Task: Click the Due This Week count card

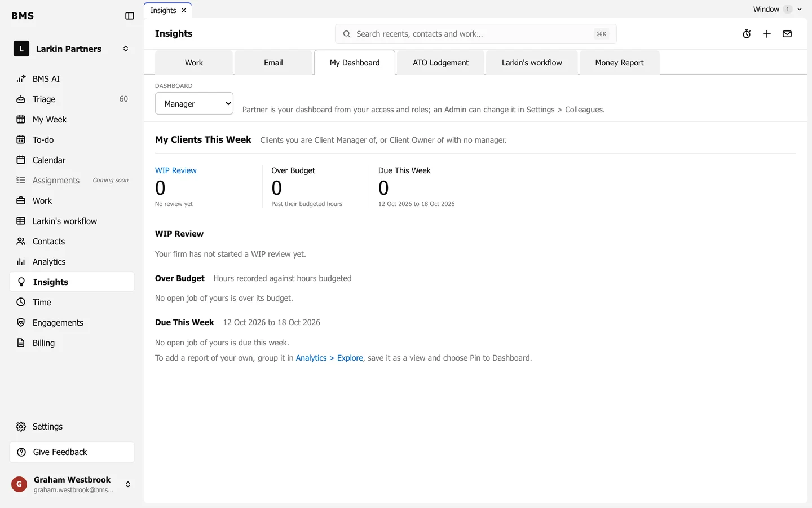Action: click(416, 187)
